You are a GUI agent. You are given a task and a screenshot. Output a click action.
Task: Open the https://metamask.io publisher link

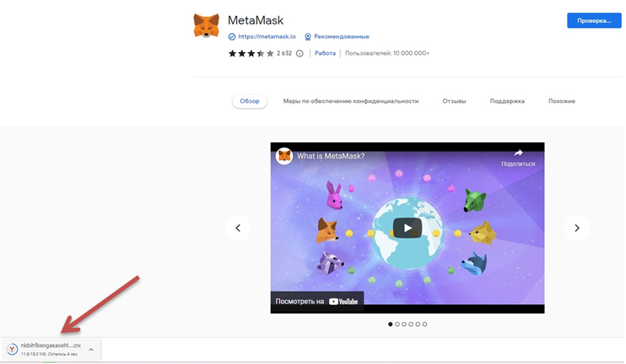tap(267, 36)
